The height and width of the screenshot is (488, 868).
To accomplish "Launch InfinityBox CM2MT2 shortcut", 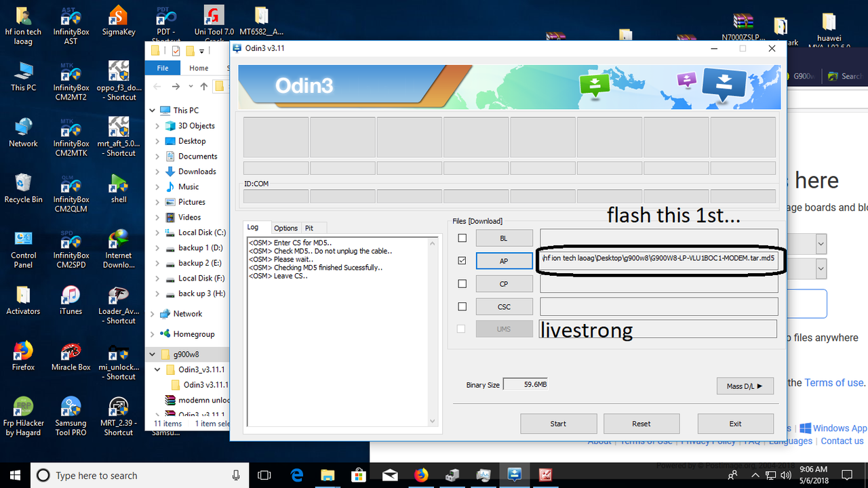I will 71,81.
